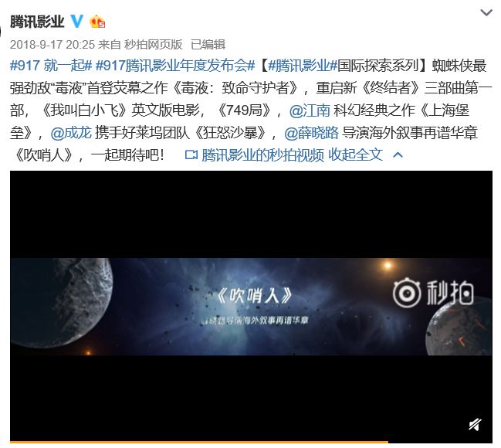Open hashtag #917腾讯影业年度发布会#
The width and height of the screenshot is (501, 448).
[175, 66]
